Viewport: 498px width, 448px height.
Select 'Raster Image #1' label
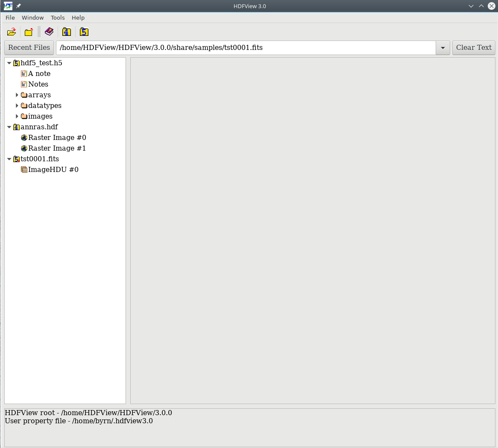pyautogui.click(x=57, y=148)
